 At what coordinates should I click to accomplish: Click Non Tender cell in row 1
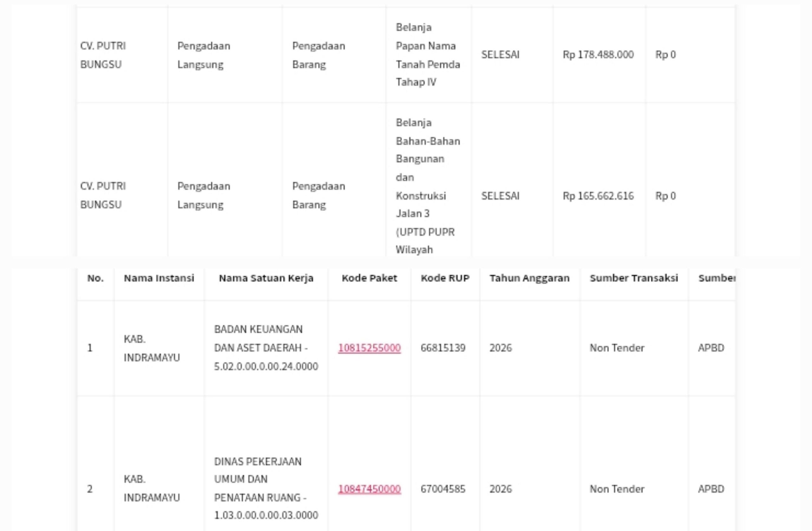point(617,348)
